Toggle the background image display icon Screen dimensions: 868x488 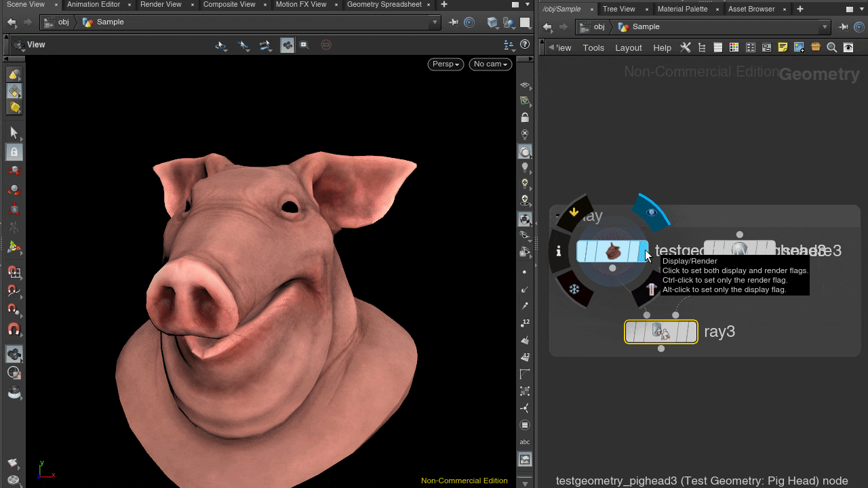click(x=525, y=460)
